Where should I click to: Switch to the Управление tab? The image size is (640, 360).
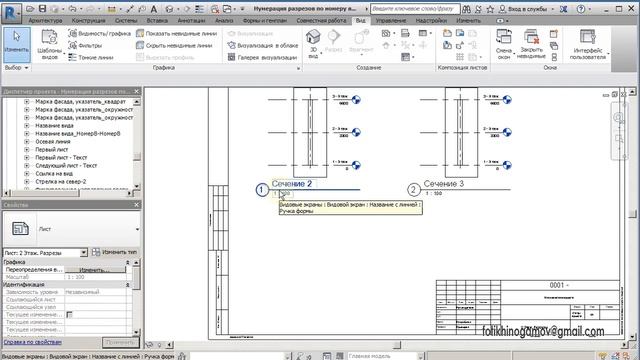391,20
